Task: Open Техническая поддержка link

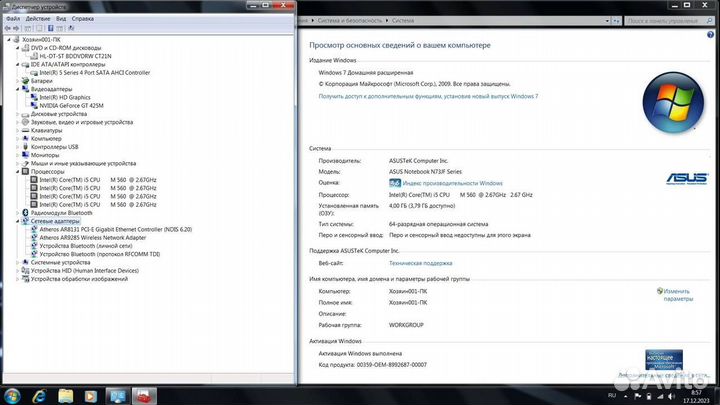Action: coord(421,263)
